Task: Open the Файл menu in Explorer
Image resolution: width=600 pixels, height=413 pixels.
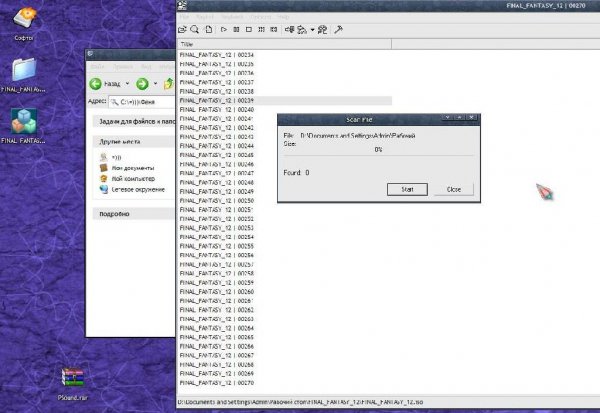Action: [x=97, y=67]
